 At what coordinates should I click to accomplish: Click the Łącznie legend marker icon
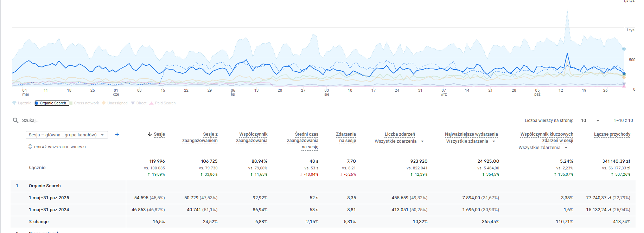tap(14, 103)
